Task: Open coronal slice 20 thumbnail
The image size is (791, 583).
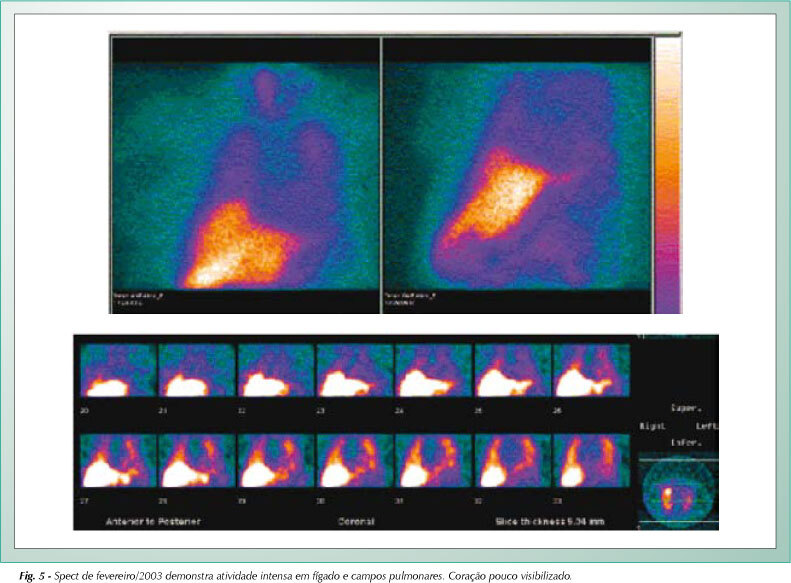Action: pos(118,371)
